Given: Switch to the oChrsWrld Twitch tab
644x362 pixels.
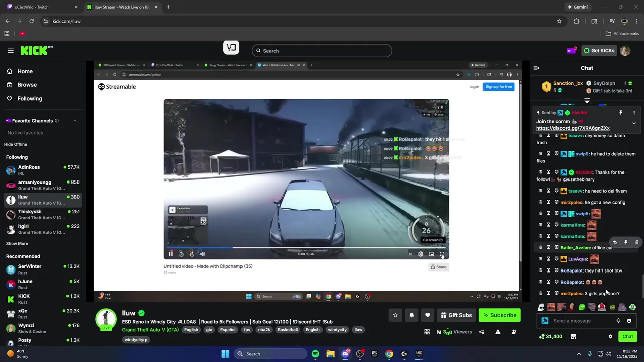Looking at the screenshot, I should coord(42,7).
